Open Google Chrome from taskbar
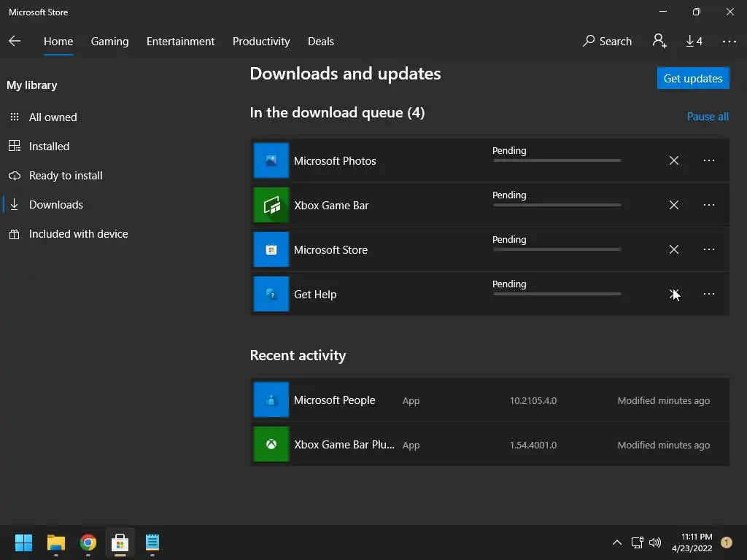The height and width of the screenshot is (560, 747). tap(88, 542)
